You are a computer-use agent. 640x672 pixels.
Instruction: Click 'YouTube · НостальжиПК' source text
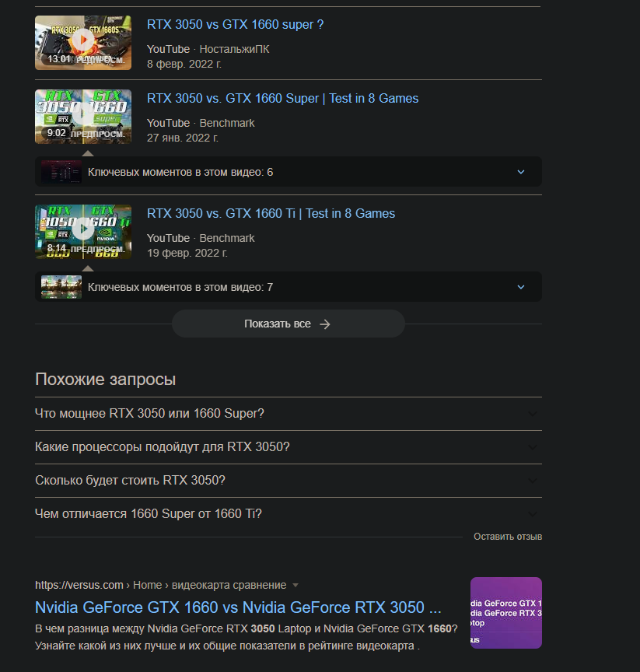[208, 49]
